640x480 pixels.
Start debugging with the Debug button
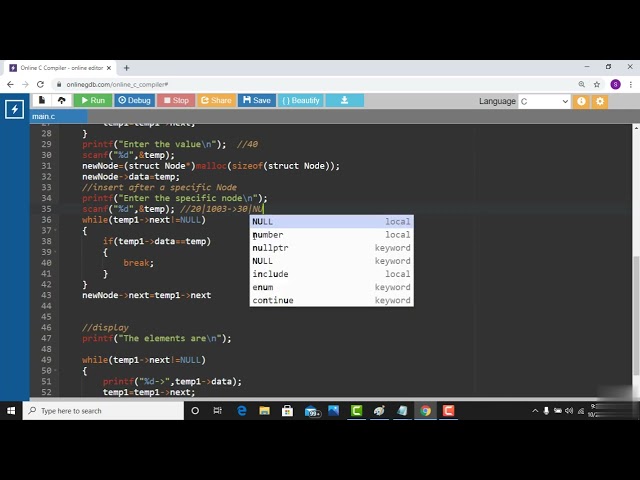pos(134,100)
